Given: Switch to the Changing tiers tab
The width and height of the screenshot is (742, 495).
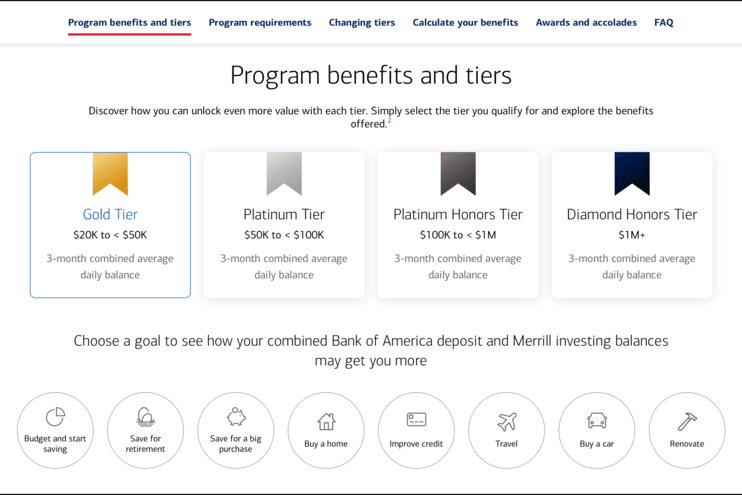Looking at the screenshot, I should pos(362,22).
